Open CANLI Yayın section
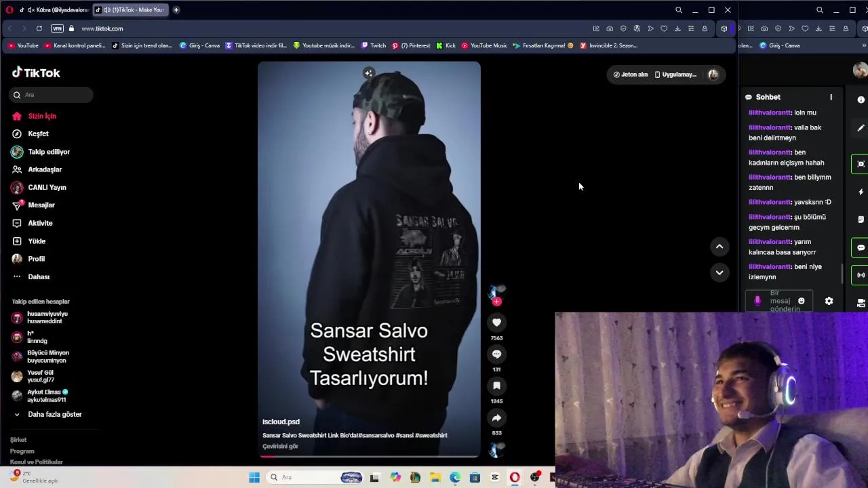The height and width of the screenshot is (488, 868). tap(39, 187)
